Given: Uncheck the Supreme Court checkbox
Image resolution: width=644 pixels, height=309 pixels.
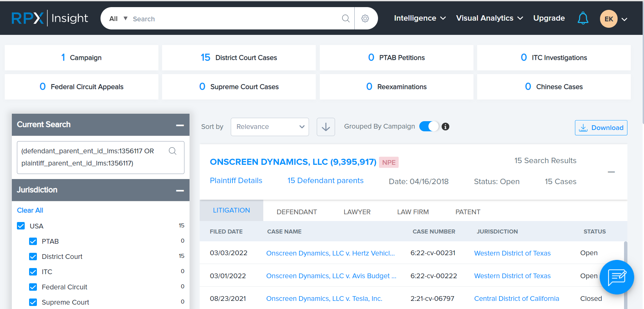Looking at the screenshot, I should (x=33, y=302).
